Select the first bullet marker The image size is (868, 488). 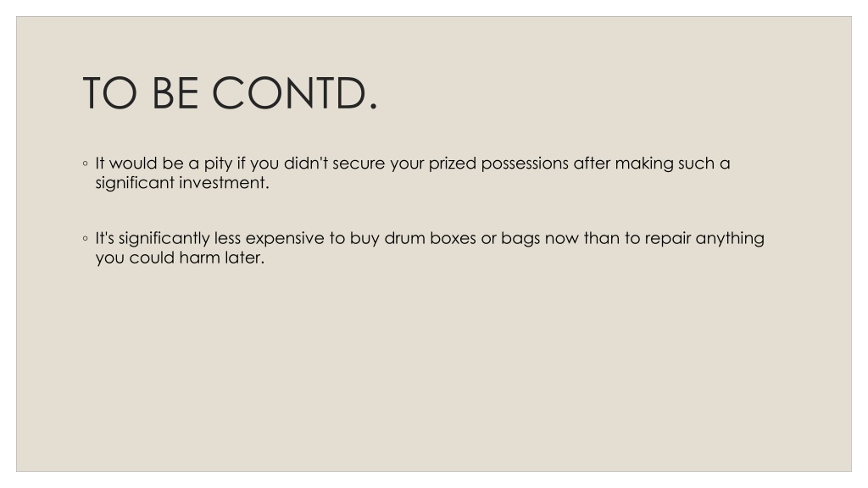(86, 164)
